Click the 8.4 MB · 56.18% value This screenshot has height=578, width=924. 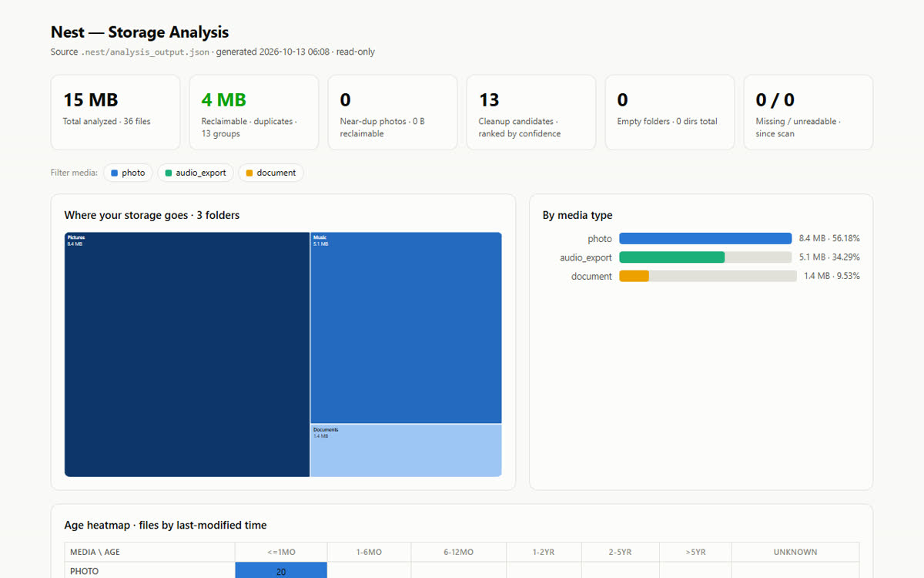pyautogui.click(x=829, y=239)
